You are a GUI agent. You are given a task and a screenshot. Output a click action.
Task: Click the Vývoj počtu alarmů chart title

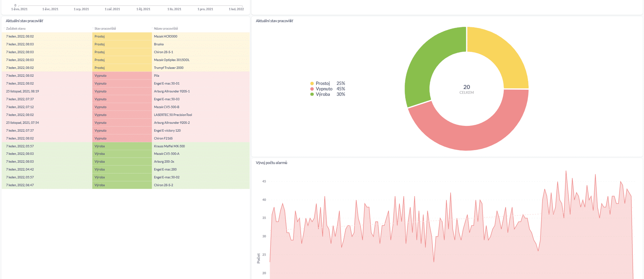(x=271, y=163)
